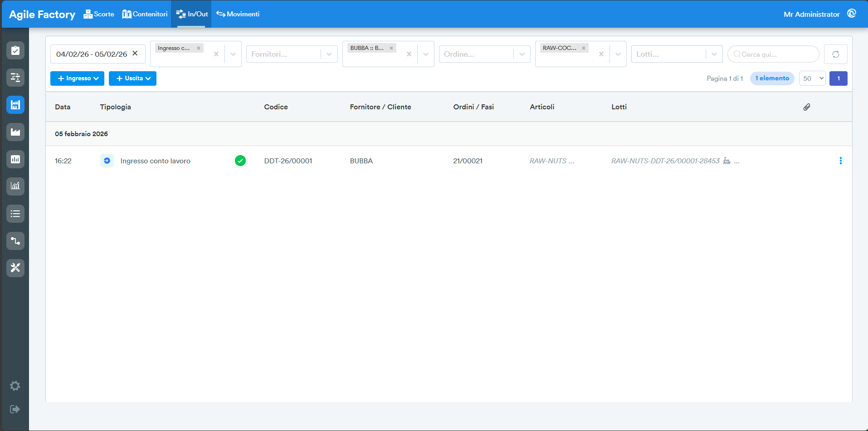Open the gear settings icon in sidebar
The width and height of the screenshot is (868, 431).
[15, 386]
